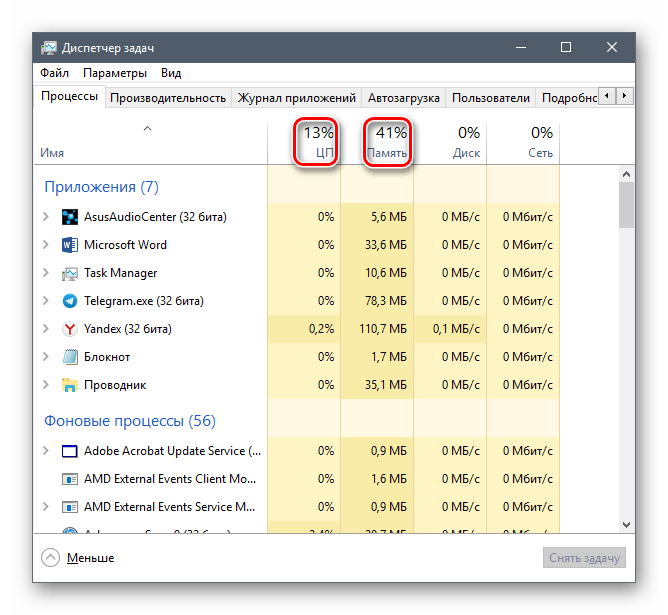The image size is (668, 615).
Task: Click the Microsoft Word memory 33,6 МБ
Action: click(386, 245)
